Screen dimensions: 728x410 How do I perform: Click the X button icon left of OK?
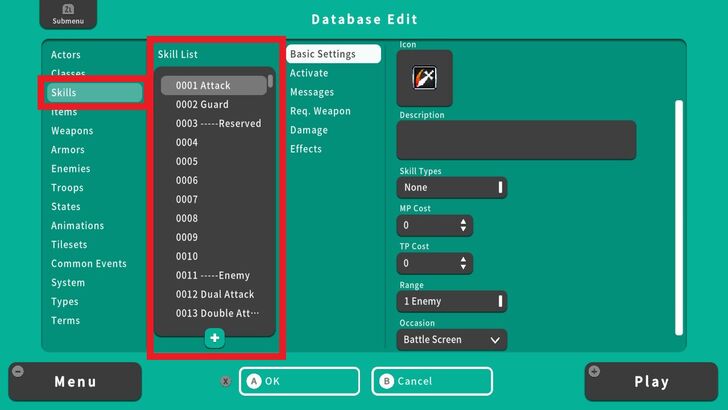[x=225, y=381]
